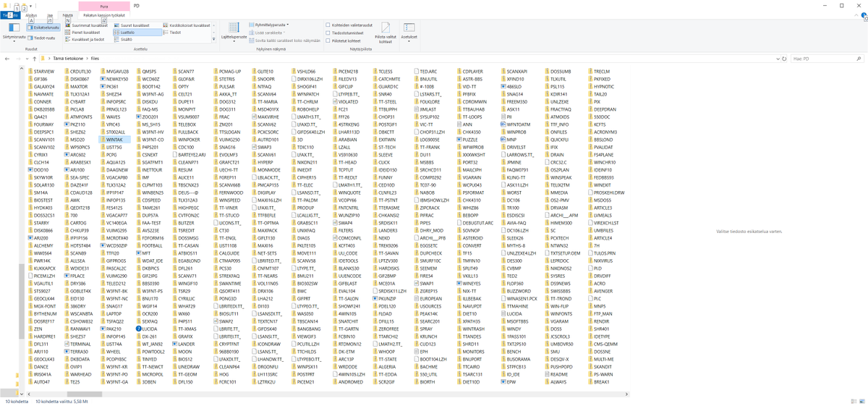The image size is (868, 406).
Task: Toggle the Tiedot-ruutu details pane
Action: click(41, 37)
